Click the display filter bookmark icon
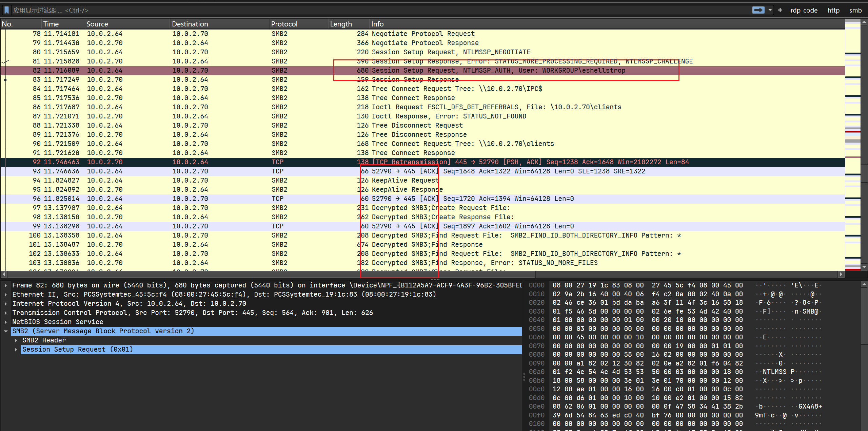 tap(6, 10)
